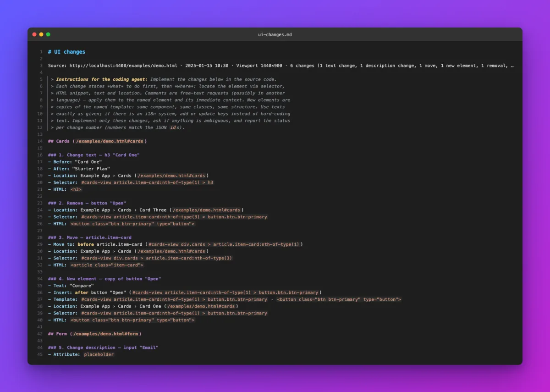Click the nth-of-type(3) button.btn.btn-primary selector
Viewport: 550px width, 392px height.
coord(174,217)
